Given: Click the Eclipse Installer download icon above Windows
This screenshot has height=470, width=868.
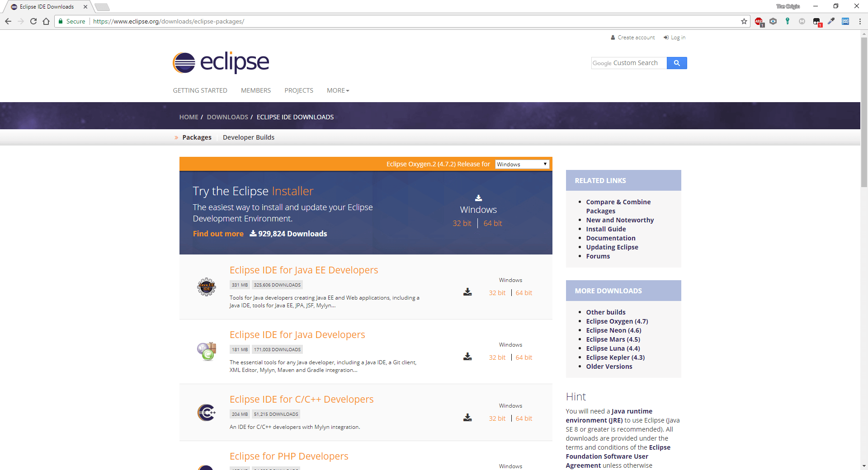Looking at the screenshot, I should [478, 198].
